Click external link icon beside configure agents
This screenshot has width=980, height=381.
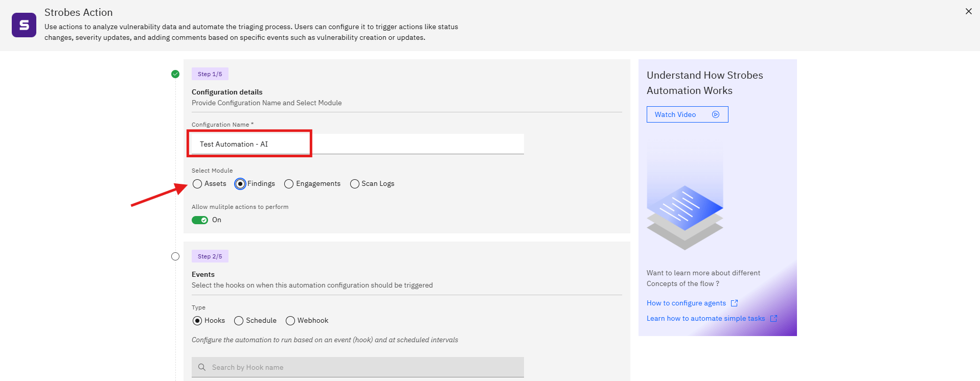[734, 303]
